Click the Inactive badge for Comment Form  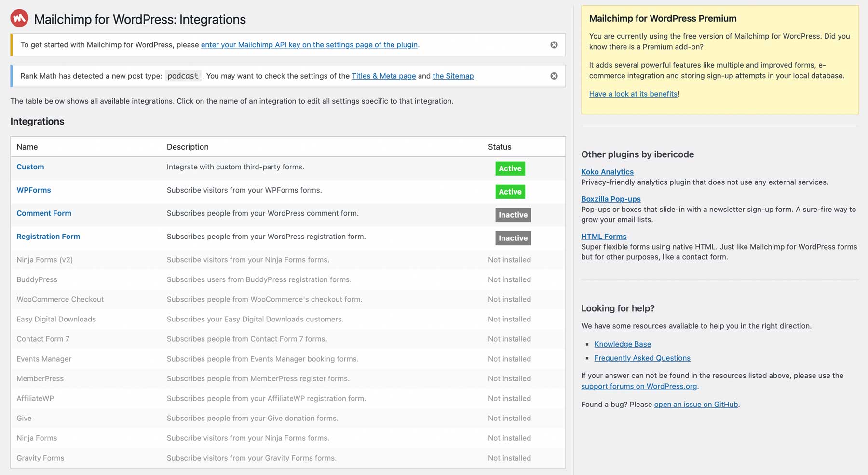[x=513, y=215]
